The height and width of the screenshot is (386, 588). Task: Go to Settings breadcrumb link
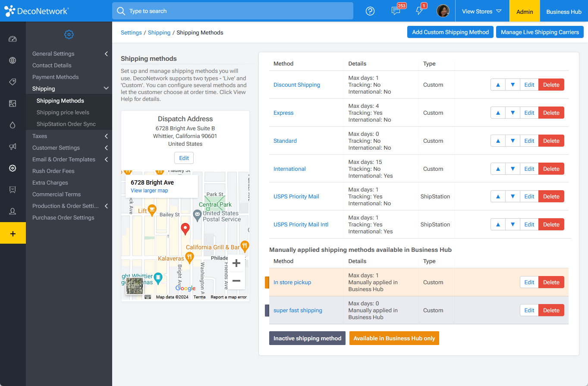[131, 33]
